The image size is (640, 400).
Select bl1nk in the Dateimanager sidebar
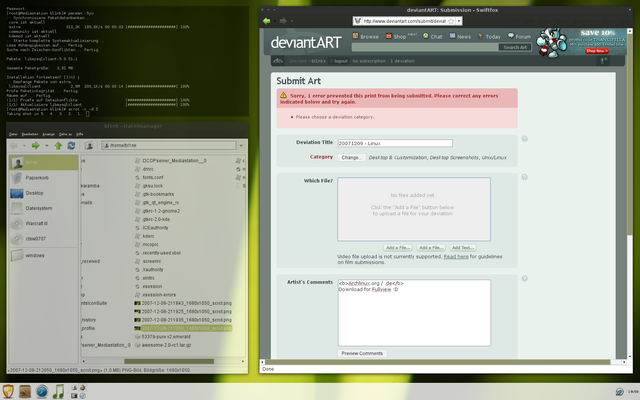(x=44, y=162)
